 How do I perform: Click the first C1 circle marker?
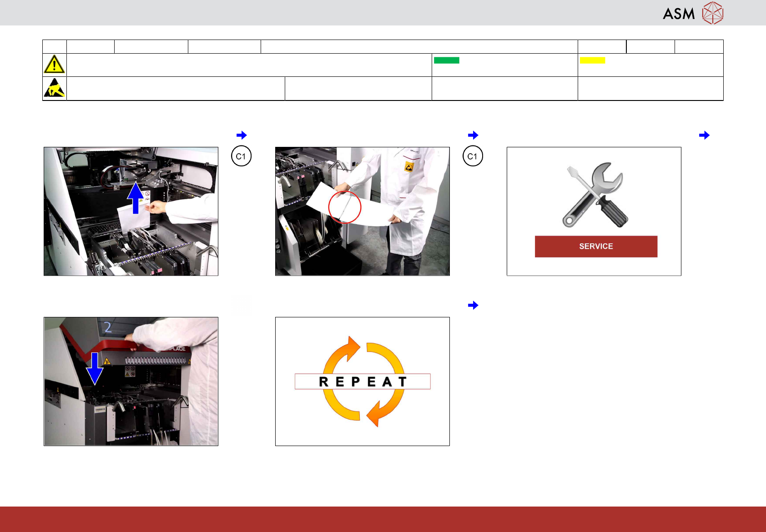point(241,156)
